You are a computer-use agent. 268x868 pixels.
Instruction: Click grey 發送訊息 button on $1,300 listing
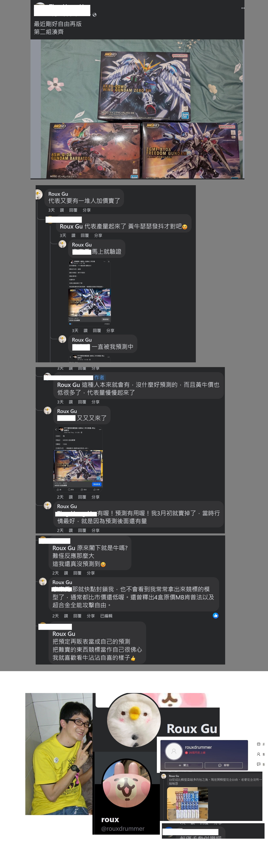pyautogui.click(x=106, y=319)
